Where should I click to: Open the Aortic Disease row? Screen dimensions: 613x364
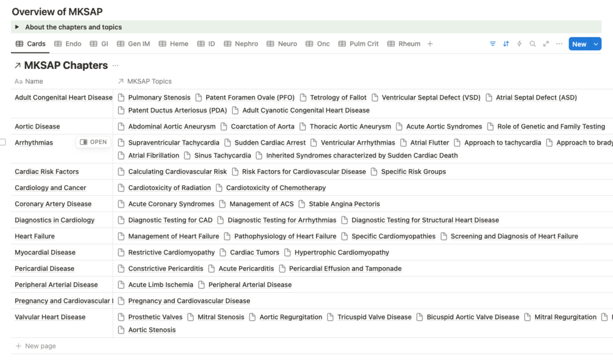click(x=37, y=126)
